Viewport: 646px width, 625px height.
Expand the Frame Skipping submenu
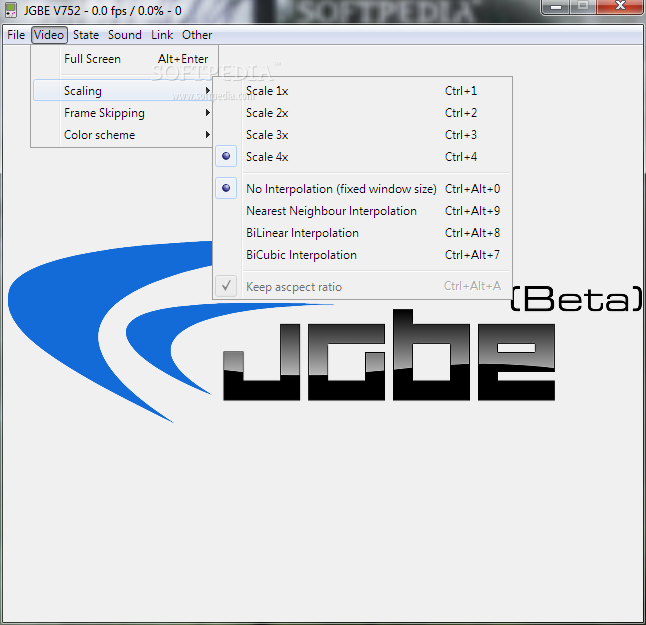[124, 113]
